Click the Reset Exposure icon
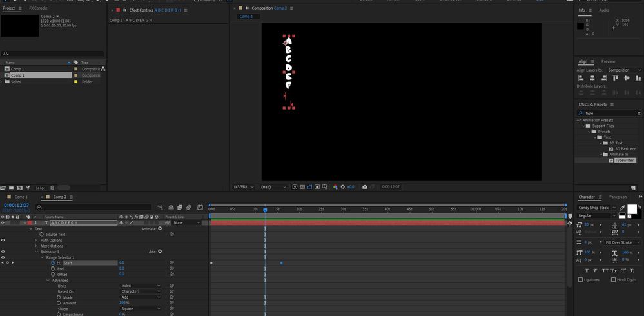The image size is (644, 316). click(342, 186)
